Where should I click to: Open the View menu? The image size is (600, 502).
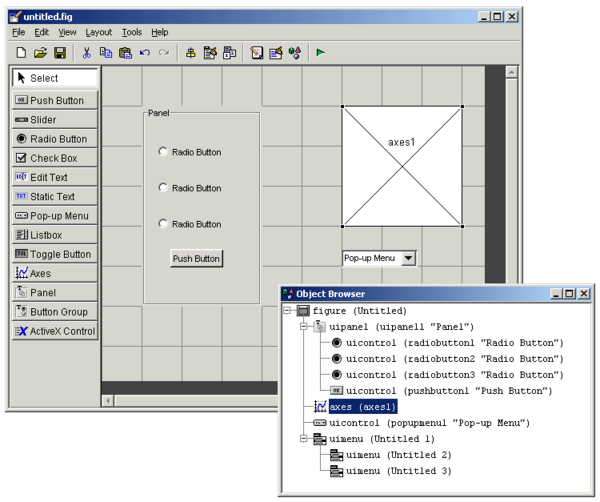click(67, 33)
